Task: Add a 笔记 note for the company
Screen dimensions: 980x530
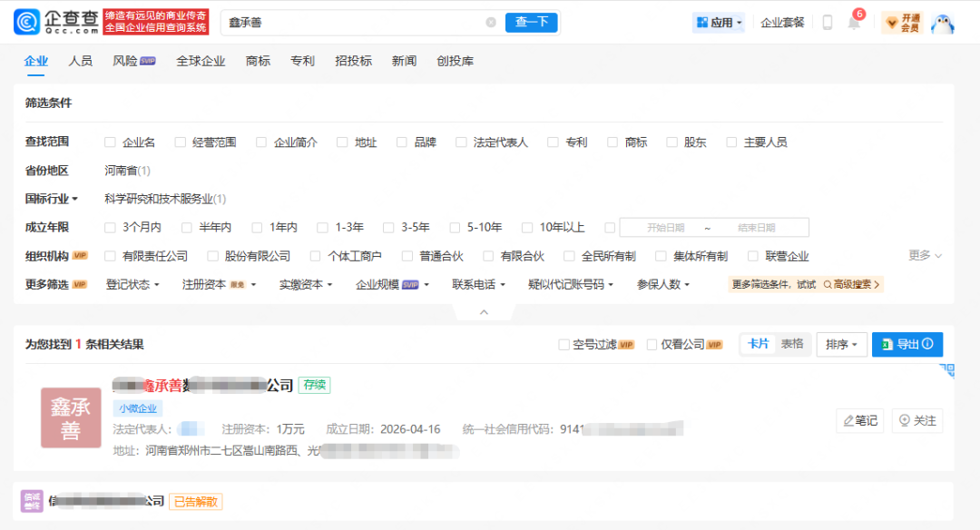Action: click(x=860, y=420)
